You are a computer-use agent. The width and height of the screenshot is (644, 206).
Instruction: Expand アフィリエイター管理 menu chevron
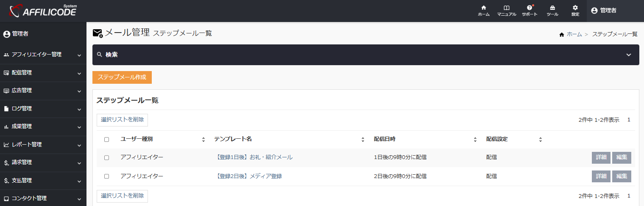click(x=79, y=55)
